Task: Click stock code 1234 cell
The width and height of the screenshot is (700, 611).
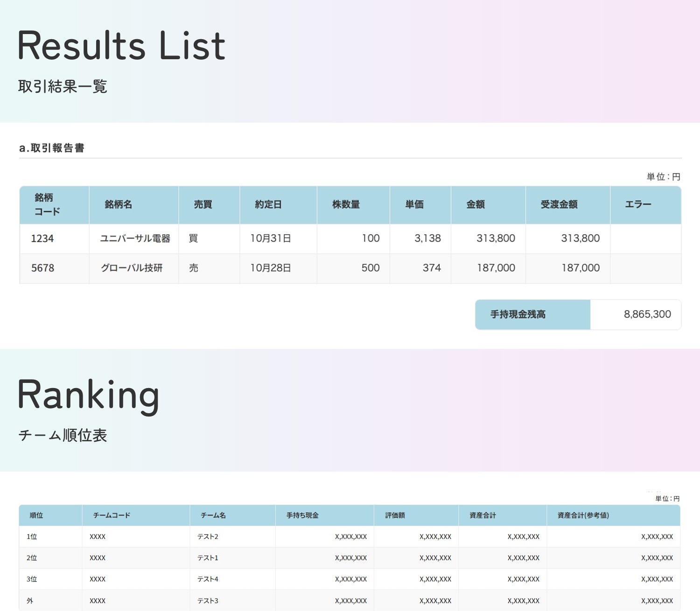Action: point(42,238)
